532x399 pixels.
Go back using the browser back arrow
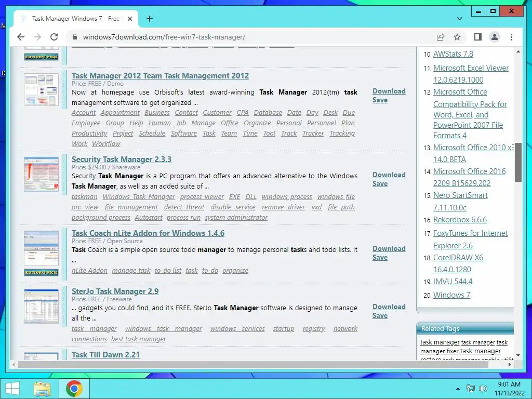pos(21,37)
